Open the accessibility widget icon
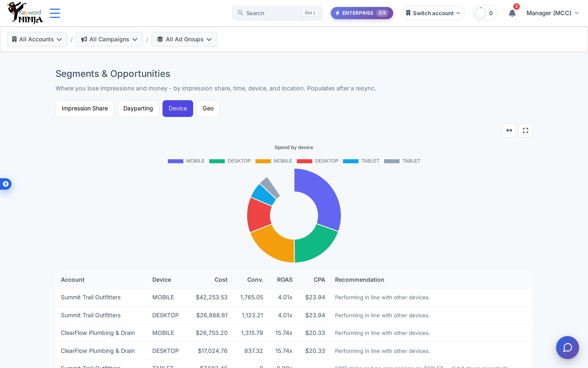Image resolution: width=588 pixels, height=368 pixels. [x=6, y=184]
